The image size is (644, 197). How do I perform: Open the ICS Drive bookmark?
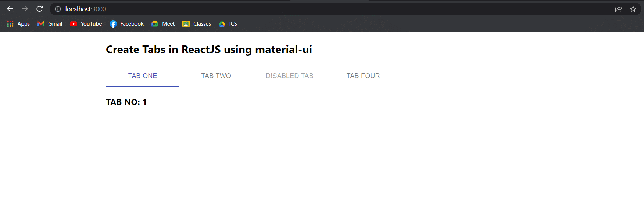pyautogui.click(x=228, y=24)
